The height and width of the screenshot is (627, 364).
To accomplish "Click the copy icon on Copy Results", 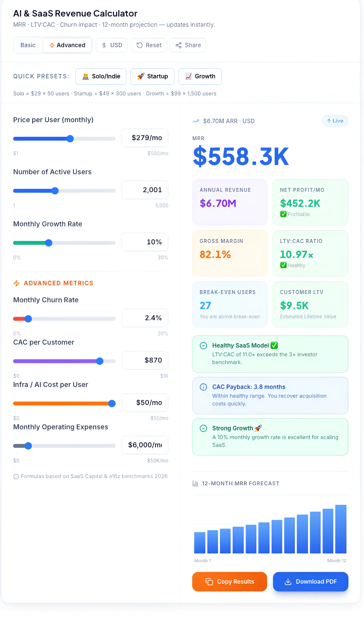I will coord(209,581).
